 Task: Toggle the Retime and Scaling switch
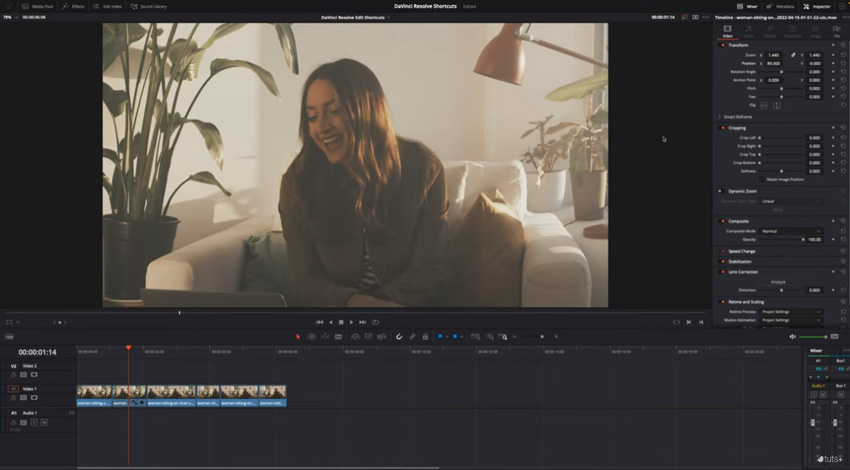coord(722,302)
